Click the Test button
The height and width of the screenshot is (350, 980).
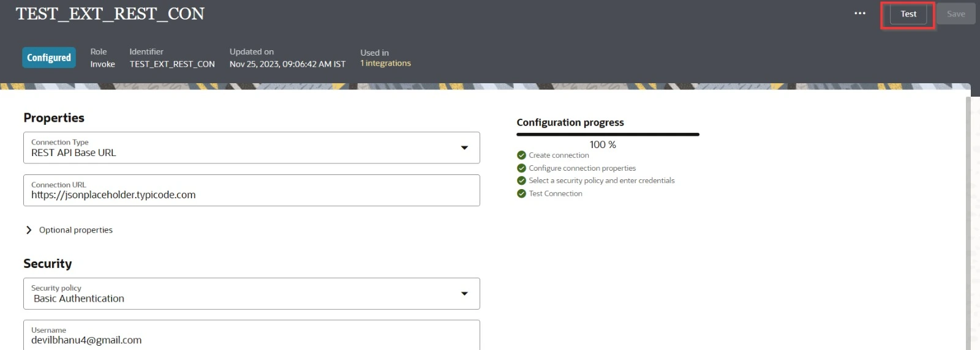(908, 14)
